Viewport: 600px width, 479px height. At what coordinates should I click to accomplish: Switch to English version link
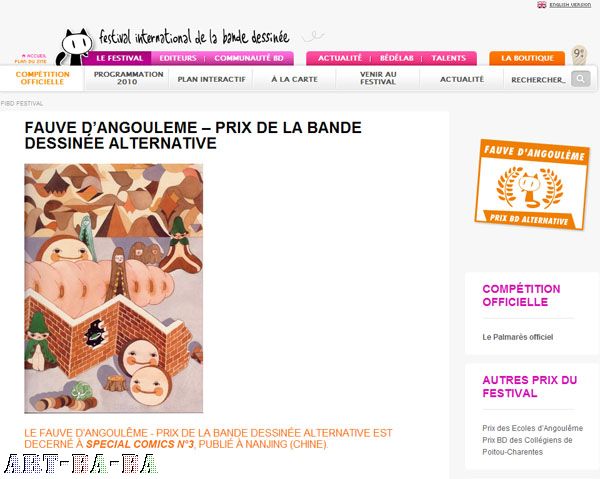coord(570,5)
